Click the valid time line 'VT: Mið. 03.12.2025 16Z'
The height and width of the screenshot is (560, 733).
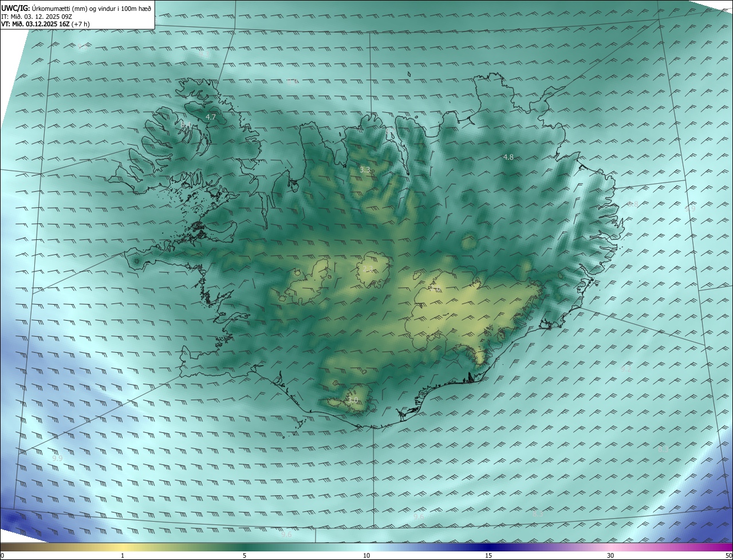[x=36, y=24]
